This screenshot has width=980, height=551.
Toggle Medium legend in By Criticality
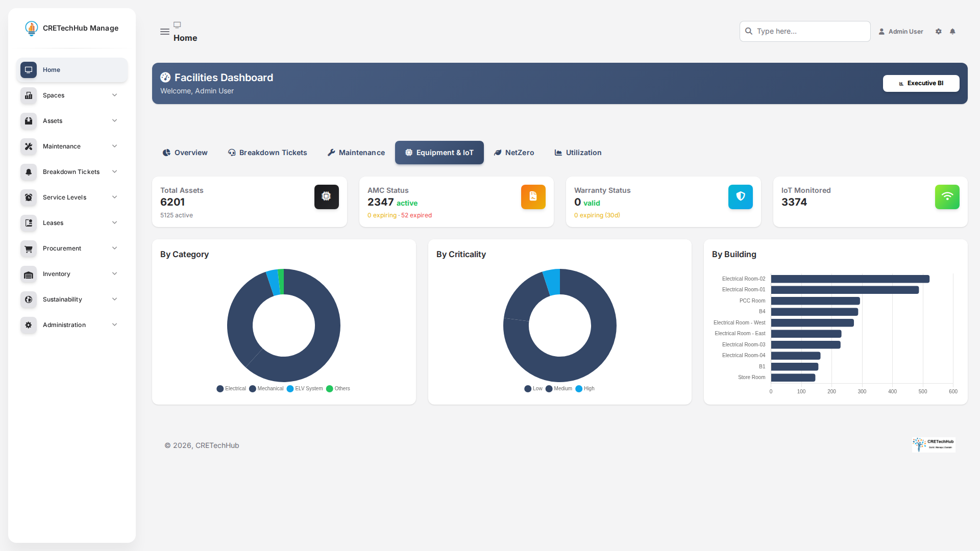point(559,389)
